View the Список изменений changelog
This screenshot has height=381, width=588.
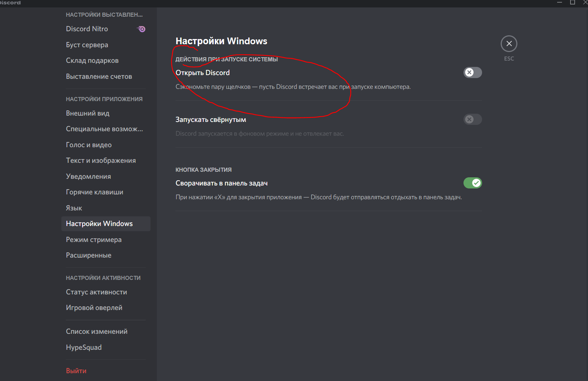[106, 332]
